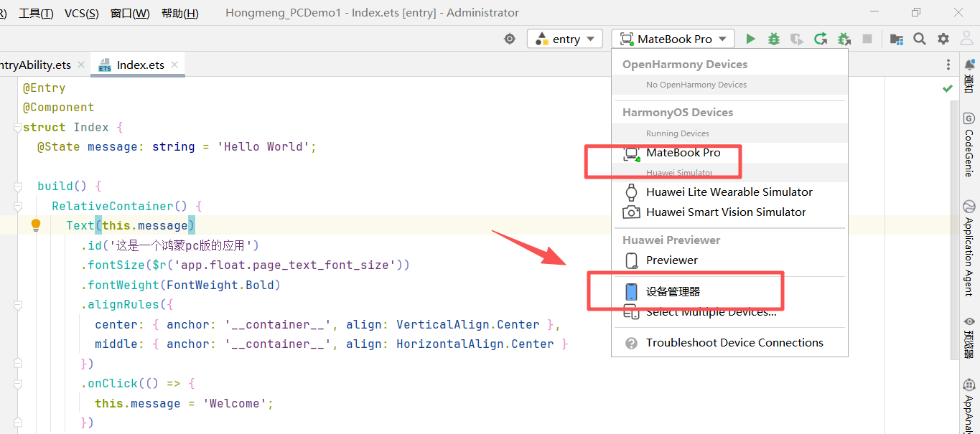Viewport: 980px width, 434px height.
Task: Choose Huawei Lite Wearable Simulator
Action: [x=729, y=192]
